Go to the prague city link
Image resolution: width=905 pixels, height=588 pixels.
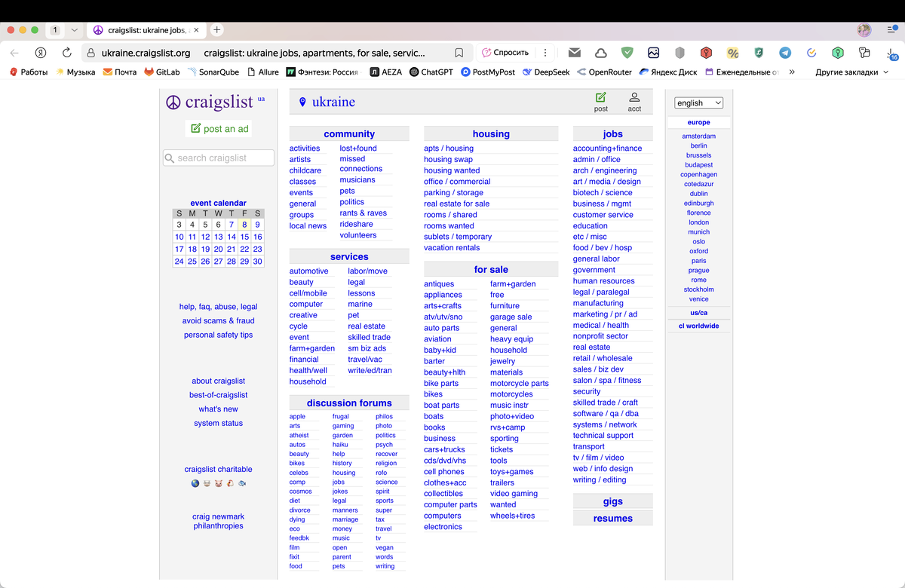click(699, 270)
